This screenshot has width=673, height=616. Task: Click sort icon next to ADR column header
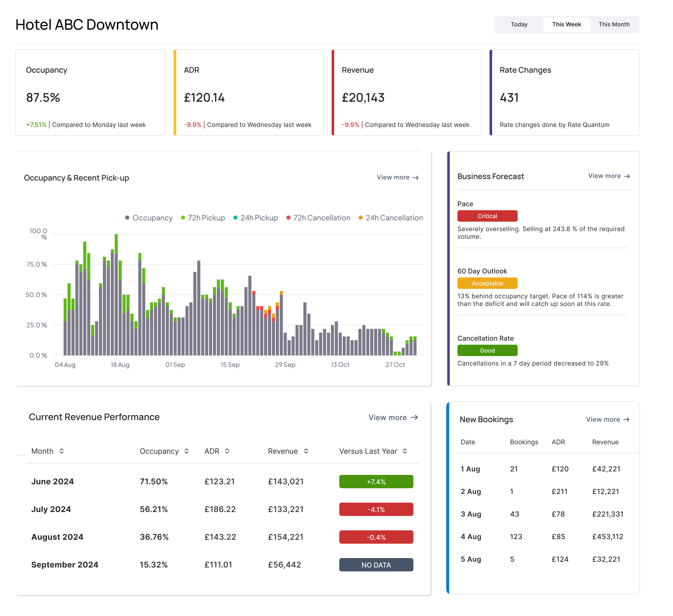coord(227,451)
